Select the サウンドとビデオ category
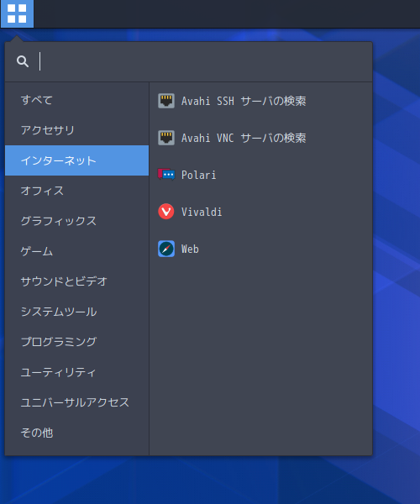 (x=76, y=281)
